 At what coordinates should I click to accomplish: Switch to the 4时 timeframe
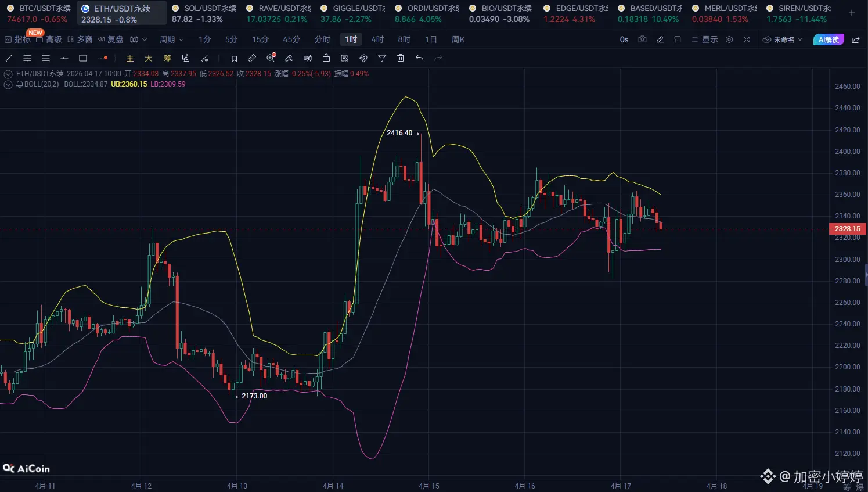point(378,39)
